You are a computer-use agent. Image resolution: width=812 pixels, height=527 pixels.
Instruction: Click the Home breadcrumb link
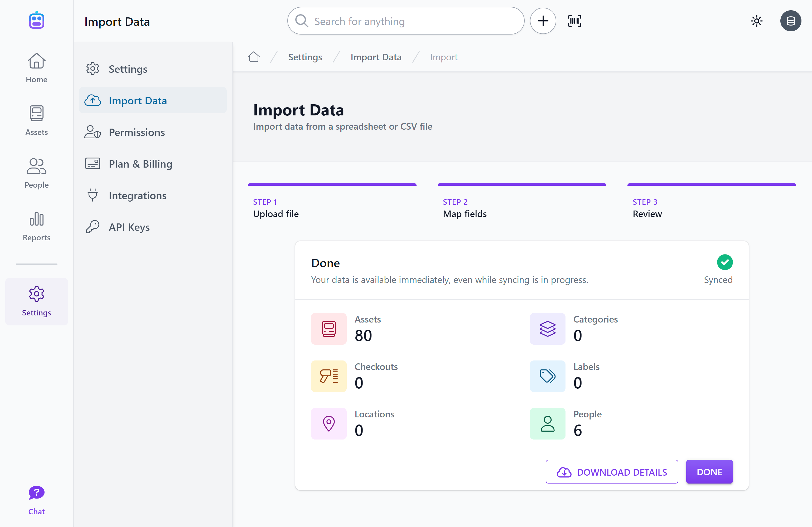click(x=253, y=57)
